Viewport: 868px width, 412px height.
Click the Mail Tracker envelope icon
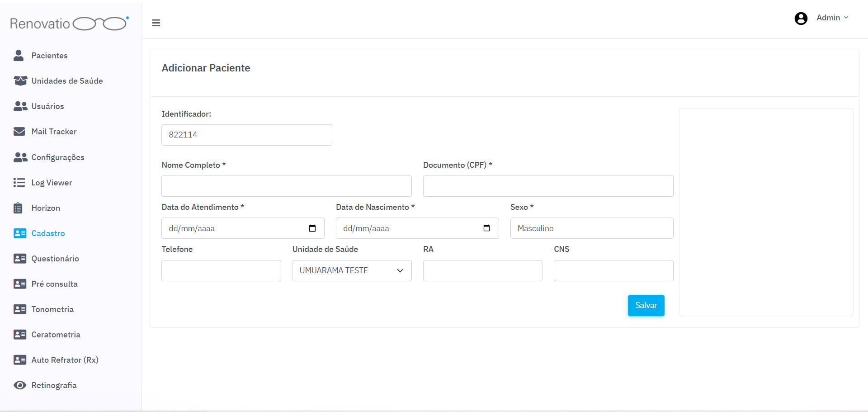click(19, 132)
